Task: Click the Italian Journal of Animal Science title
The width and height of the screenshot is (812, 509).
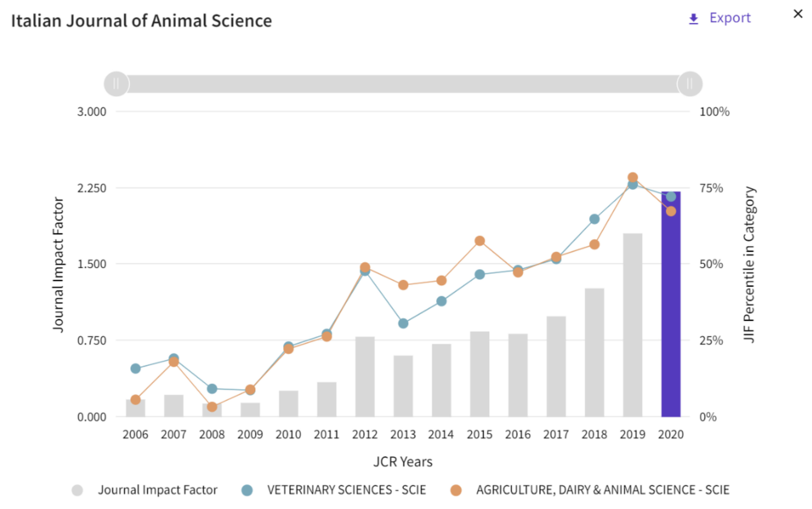Action: (x=141, y=21)
